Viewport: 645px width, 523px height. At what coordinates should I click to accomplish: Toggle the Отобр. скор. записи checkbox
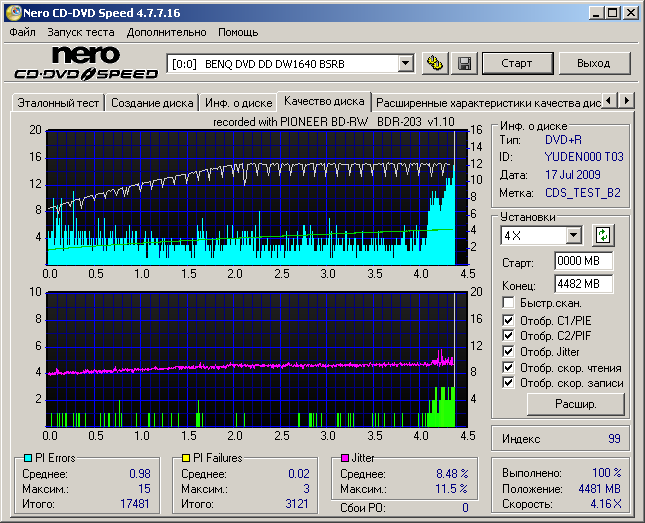click(x=510, y=382)
